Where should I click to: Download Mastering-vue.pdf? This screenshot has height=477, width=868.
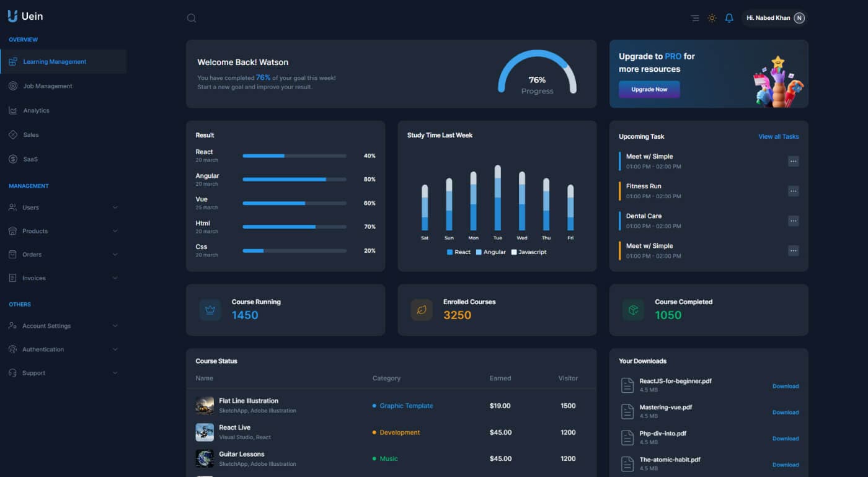(x=786, y=412)
